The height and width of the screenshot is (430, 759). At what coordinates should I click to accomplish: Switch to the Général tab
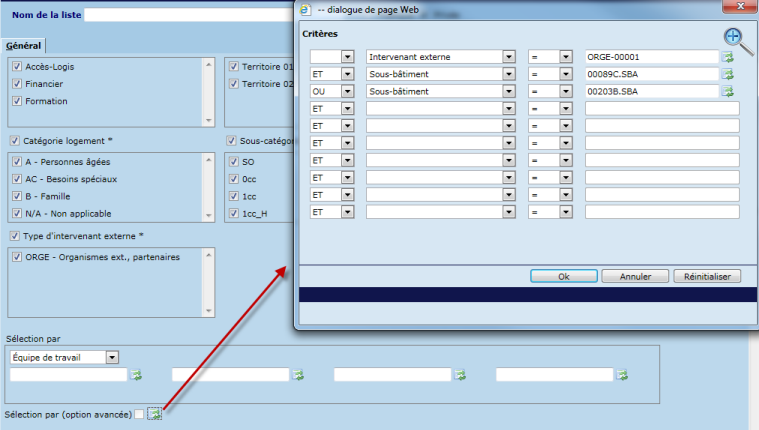click(x=23, y=46)
